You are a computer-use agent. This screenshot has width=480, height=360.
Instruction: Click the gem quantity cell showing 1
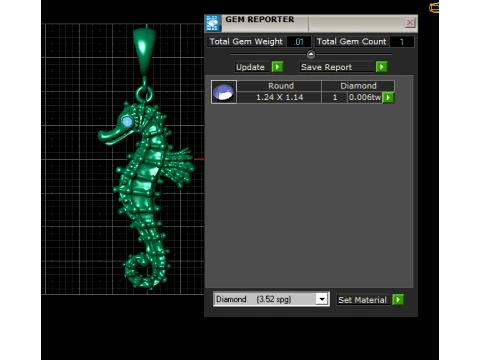335,97
